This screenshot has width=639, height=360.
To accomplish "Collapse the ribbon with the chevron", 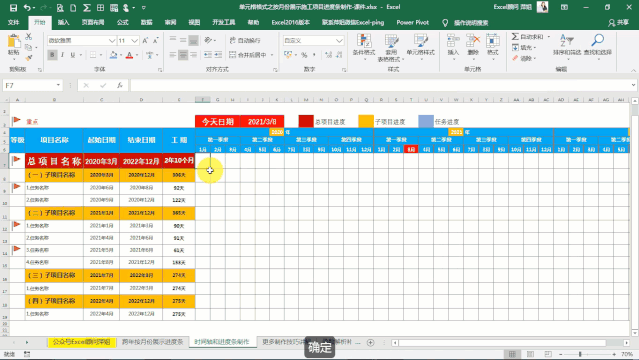I will pyautogui.click(x=633, y=71).
